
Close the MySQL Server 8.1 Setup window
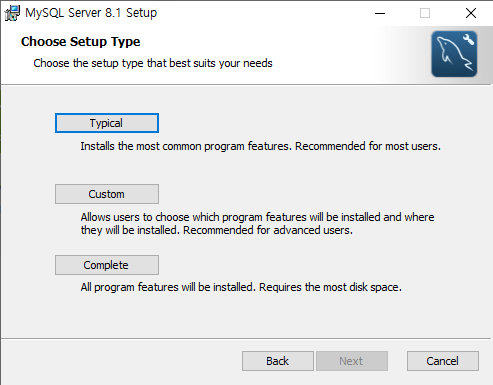tap(471, 13)
